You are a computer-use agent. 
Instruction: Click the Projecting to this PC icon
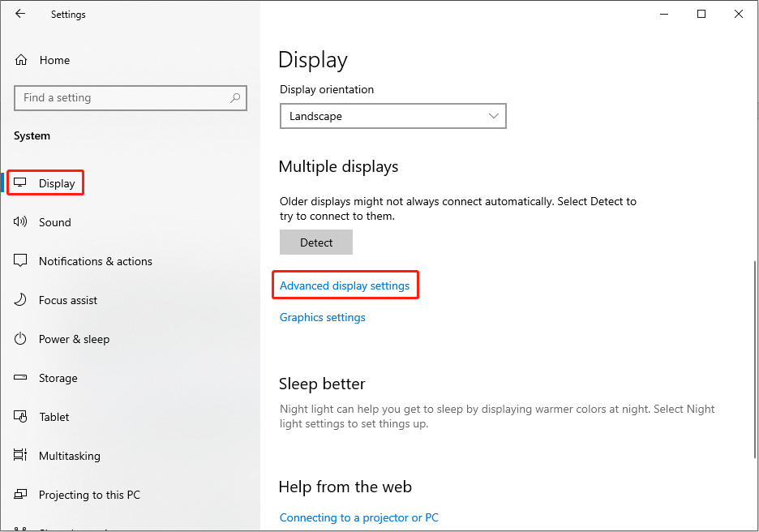click(x=20, y=494)
